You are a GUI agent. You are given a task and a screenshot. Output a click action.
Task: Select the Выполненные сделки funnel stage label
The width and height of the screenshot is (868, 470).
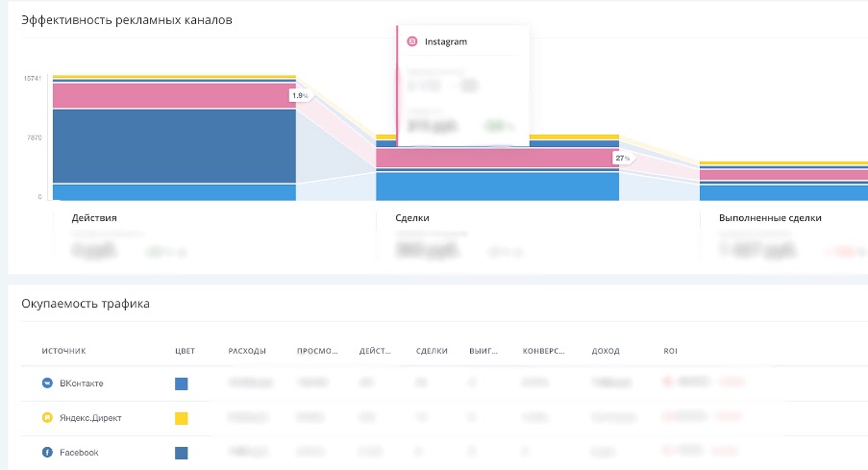[770, 218]
